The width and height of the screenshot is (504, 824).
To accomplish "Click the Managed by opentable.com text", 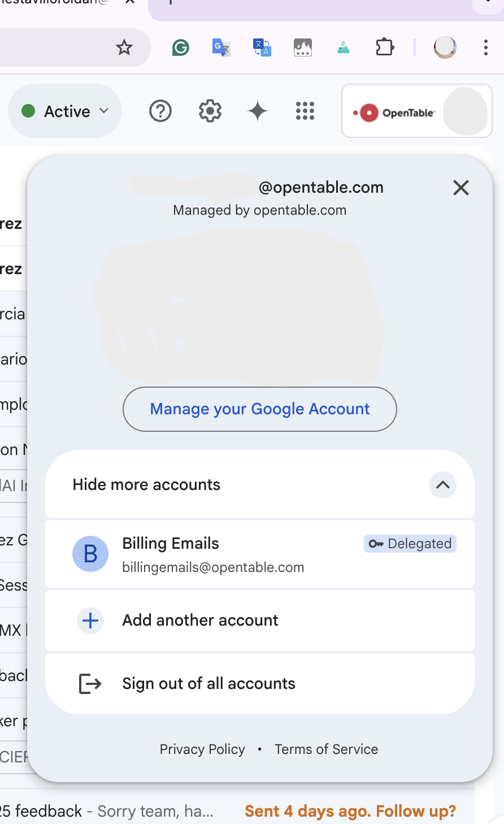I will pos(260,210).
